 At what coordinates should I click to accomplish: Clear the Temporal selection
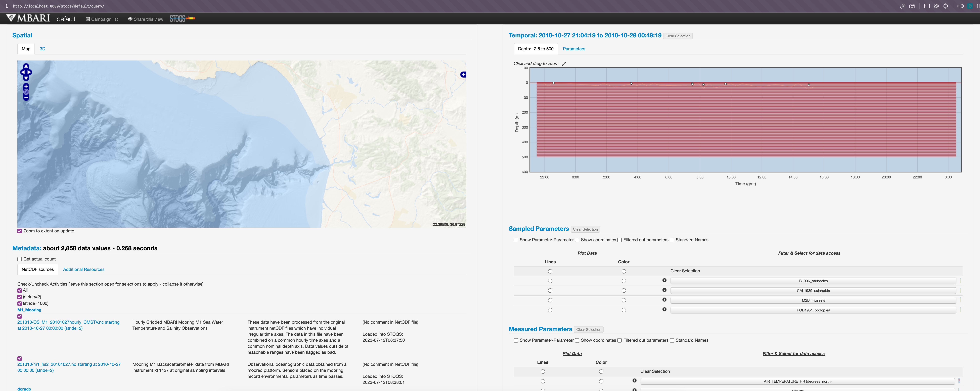point(678,36)
